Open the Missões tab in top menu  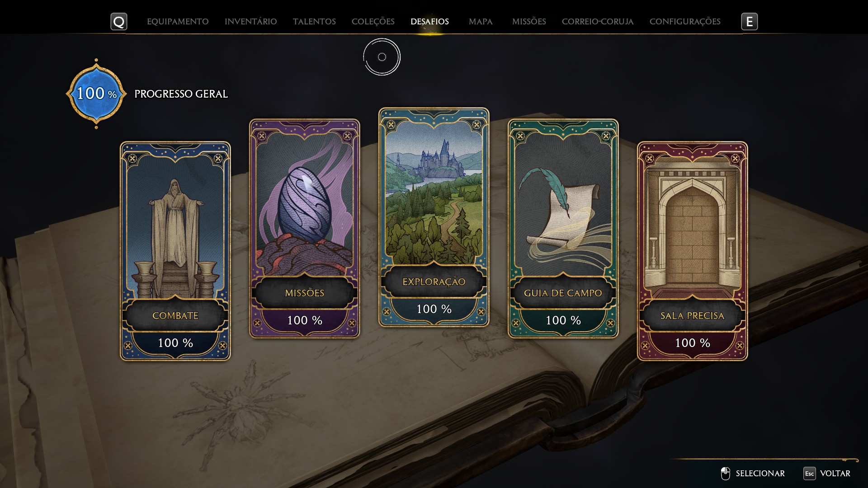529,22
